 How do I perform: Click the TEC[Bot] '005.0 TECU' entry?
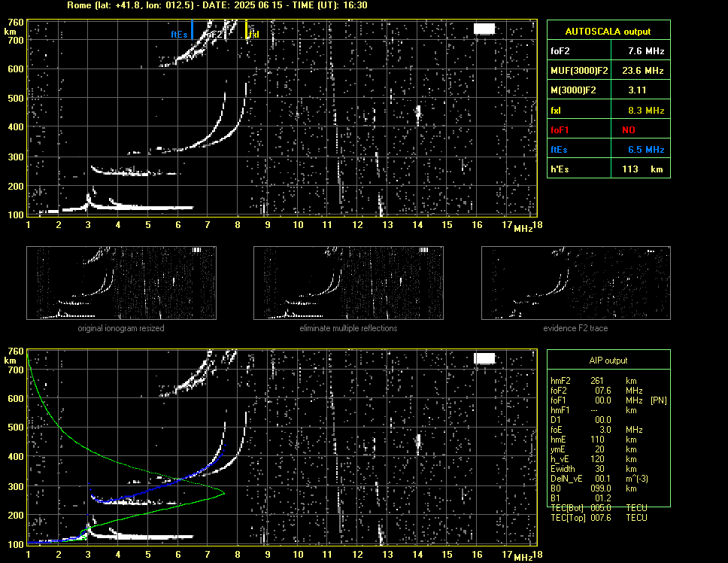(599, 508)
